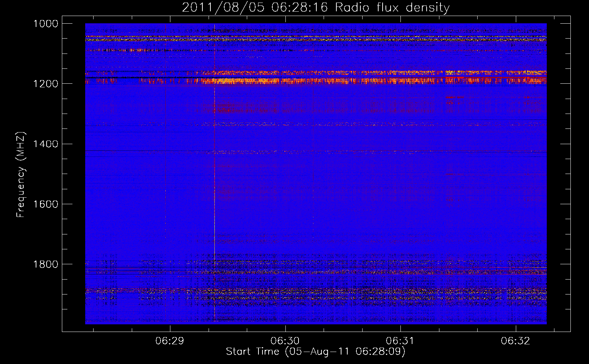This screenshot has width=589, height=364.
Task: Click the 06:32 time tick label
Action: pyautogui.click(x=515, y=341)
